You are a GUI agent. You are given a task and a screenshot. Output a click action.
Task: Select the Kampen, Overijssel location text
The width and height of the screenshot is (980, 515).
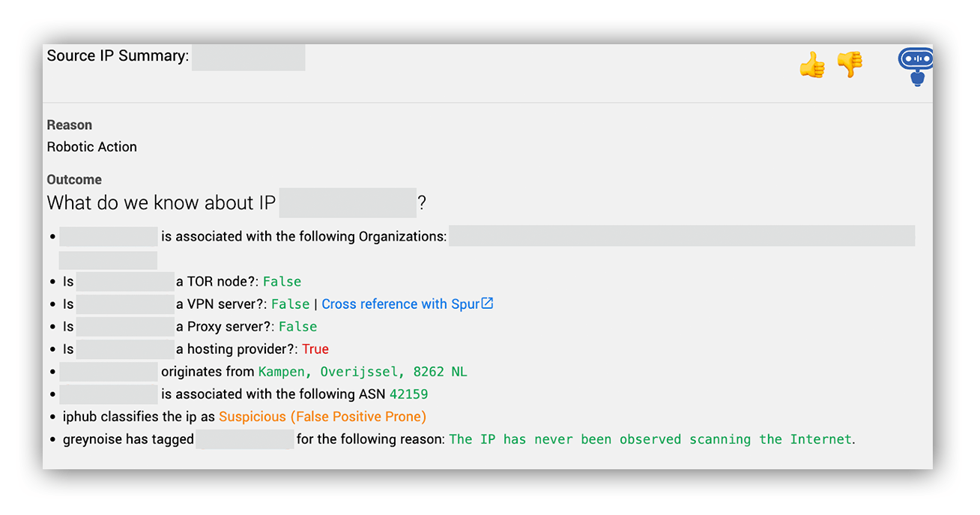pos(363,372)
